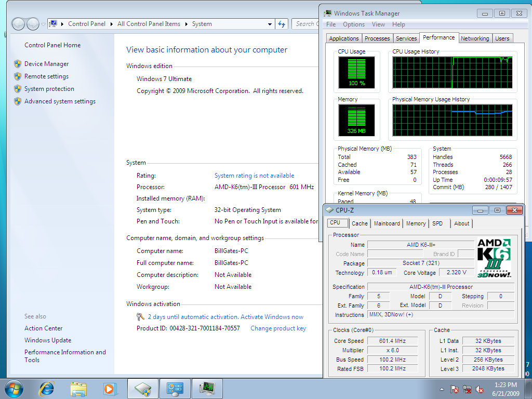Image resolution: width=532 pixels, height=399 pixels.
Task: Click shield icon beside Remote settings
Action: click(18, 76)
